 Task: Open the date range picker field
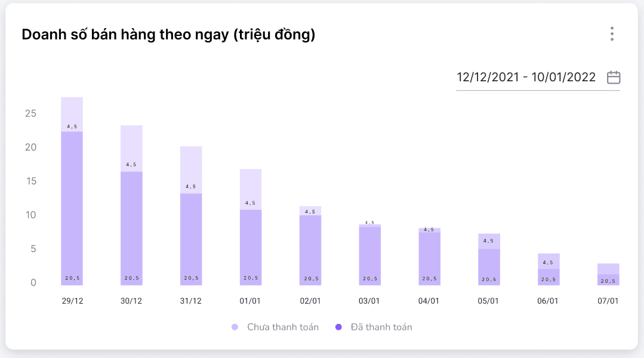tap(526, 78)
